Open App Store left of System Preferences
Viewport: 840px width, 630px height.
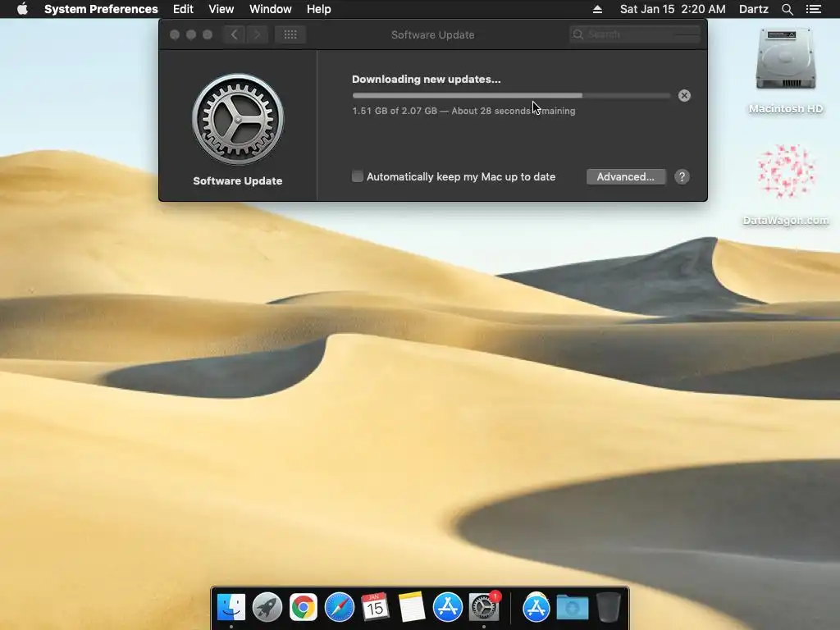447,607
